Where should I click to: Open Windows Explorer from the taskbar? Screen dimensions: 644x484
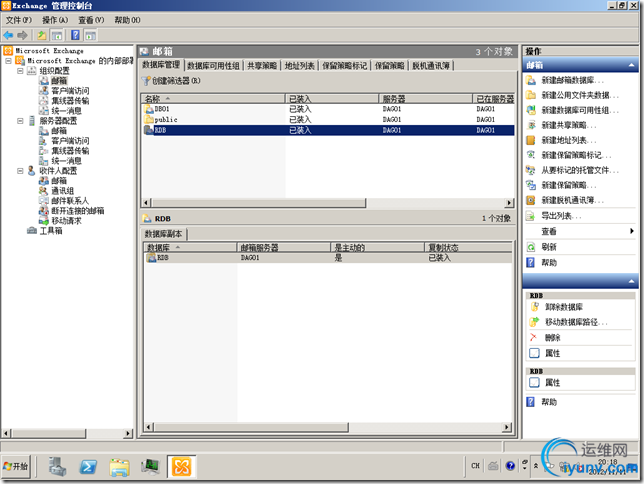pyautogui.click(x=119, y=467)
